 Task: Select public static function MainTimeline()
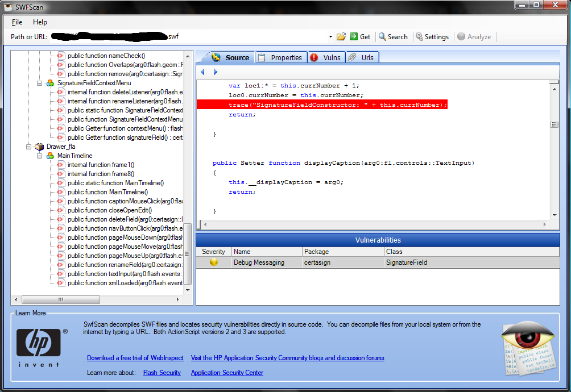116,183
